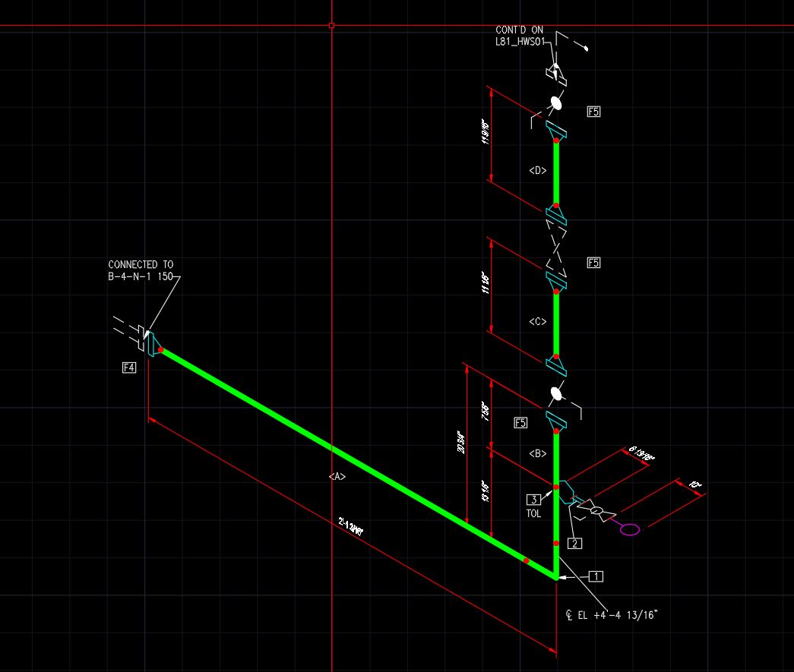Click the magenta circle end symbol

(630, 529)
